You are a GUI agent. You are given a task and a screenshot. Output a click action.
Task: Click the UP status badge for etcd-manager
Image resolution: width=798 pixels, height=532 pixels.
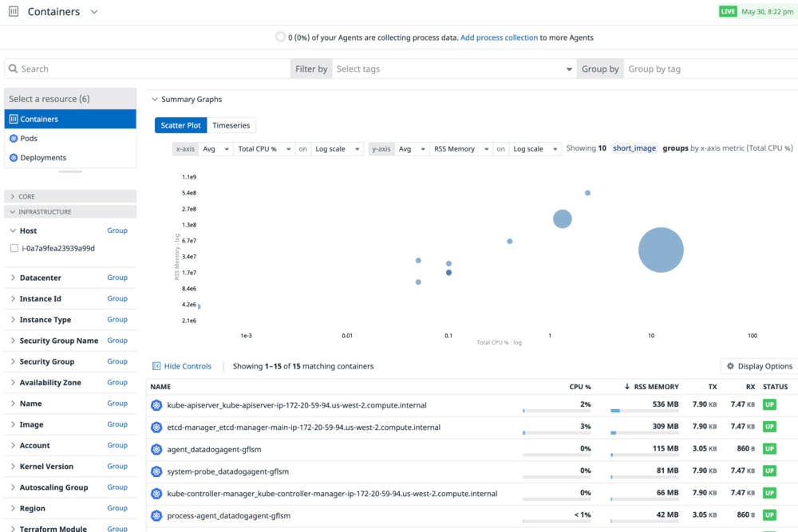point(769,427)
